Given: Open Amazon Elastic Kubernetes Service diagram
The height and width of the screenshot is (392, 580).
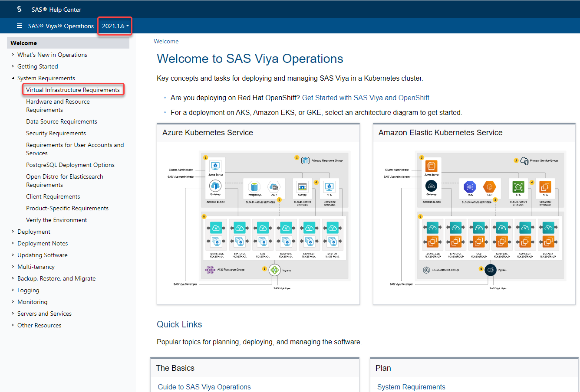Looking at the screenshot, I should pyautogui.click(x=474, y=221).
